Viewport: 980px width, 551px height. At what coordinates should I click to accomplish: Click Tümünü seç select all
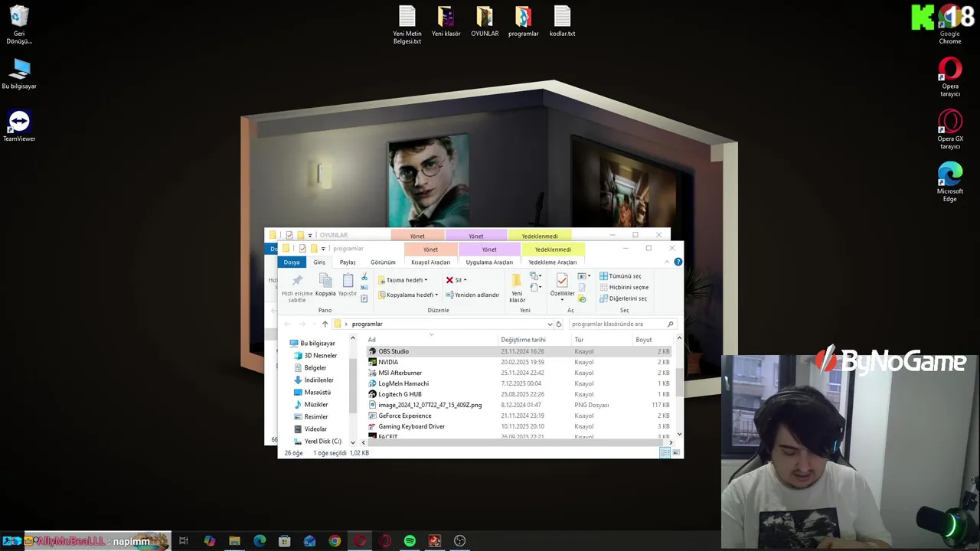[x=621, y=276]
